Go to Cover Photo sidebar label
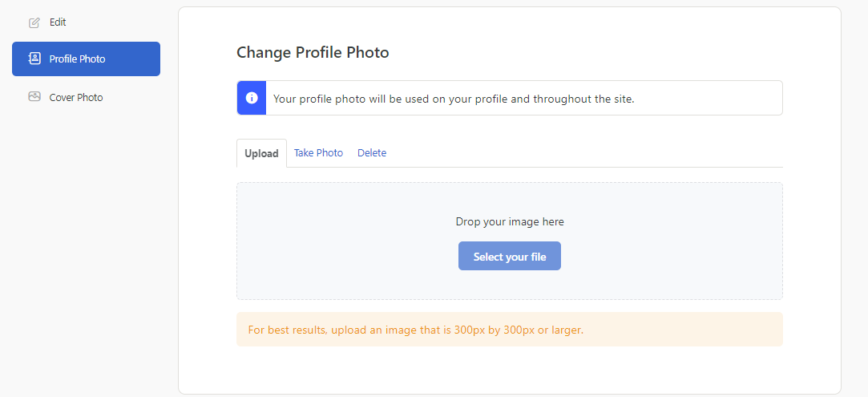This screenshot has height=397, width=868. point(76,98)
